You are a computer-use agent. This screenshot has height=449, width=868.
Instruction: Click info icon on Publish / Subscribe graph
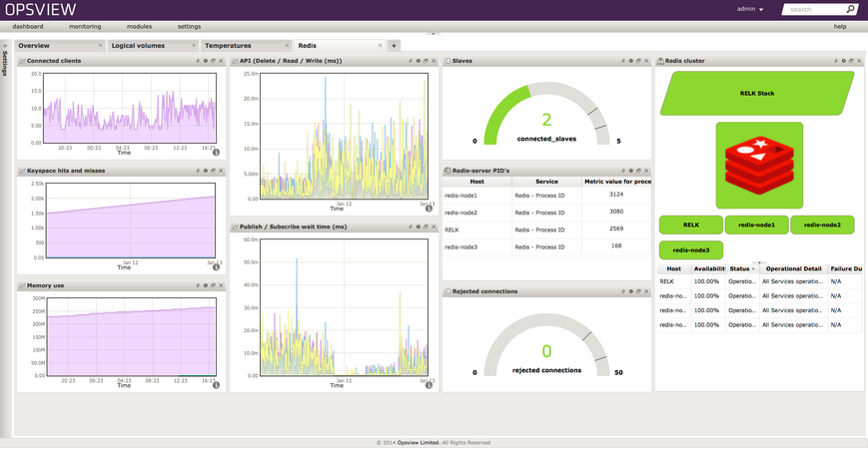pos(429,384)
